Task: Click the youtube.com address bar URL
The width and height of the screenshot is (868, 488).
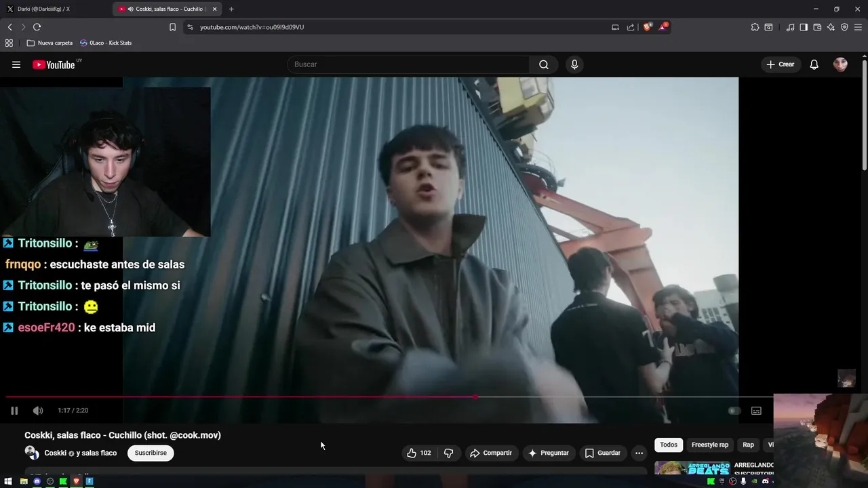Action: pyautogui.click(x=252, y=27)
